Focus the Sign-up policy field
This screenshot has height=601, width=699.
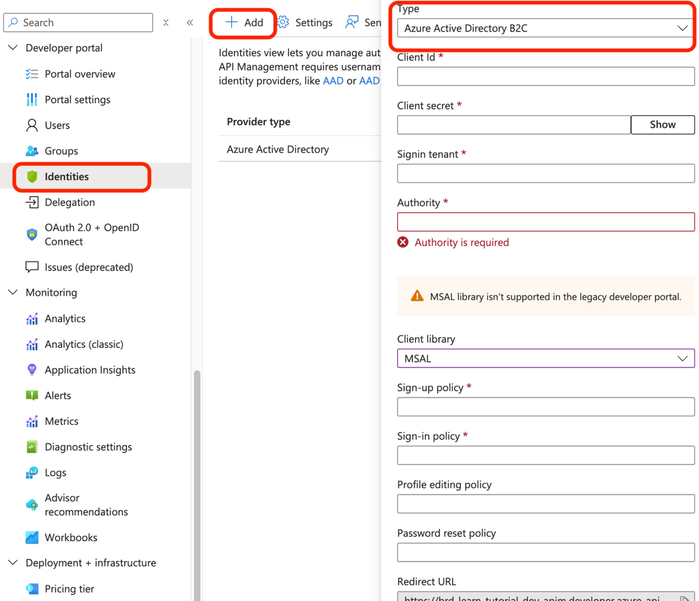546,407
